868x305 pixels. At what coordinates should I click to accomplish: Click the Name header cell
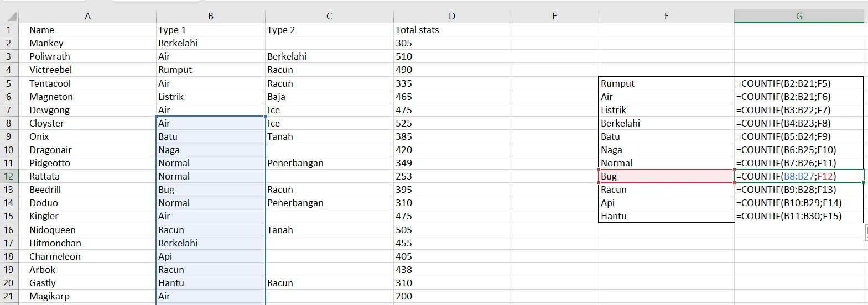coord(87,30)
